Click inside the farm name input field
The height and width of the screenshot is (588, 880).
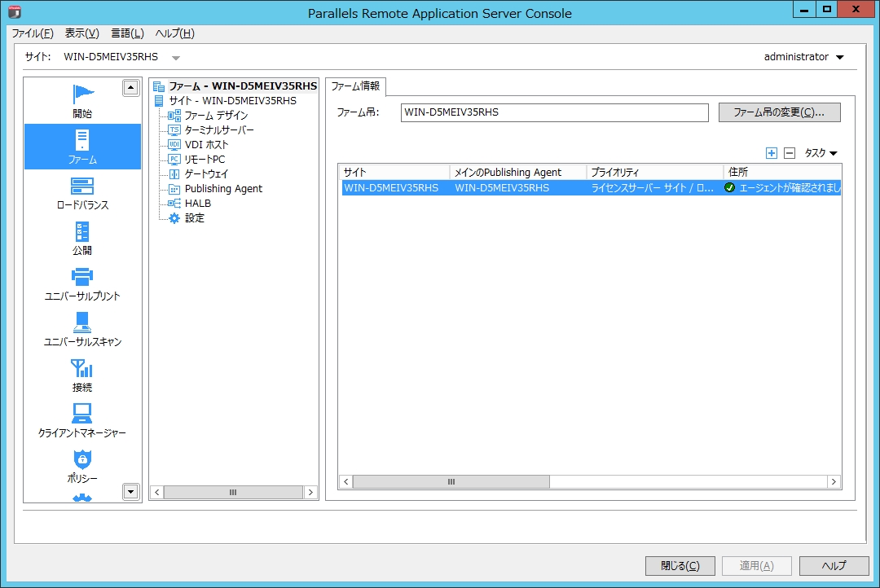click(554, 112)
